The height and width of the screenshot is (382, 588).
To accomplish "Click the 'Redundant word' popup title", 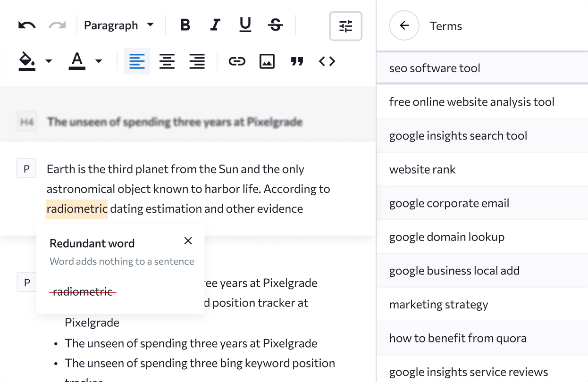I will 92,243.
